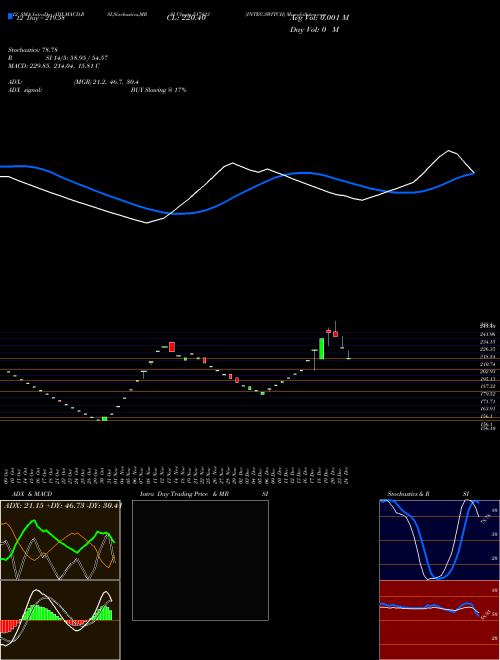Click the empty Intra Day Trading Price chart box
The height and width of the screenshot is (660, 500).
[x=200, y=560]
